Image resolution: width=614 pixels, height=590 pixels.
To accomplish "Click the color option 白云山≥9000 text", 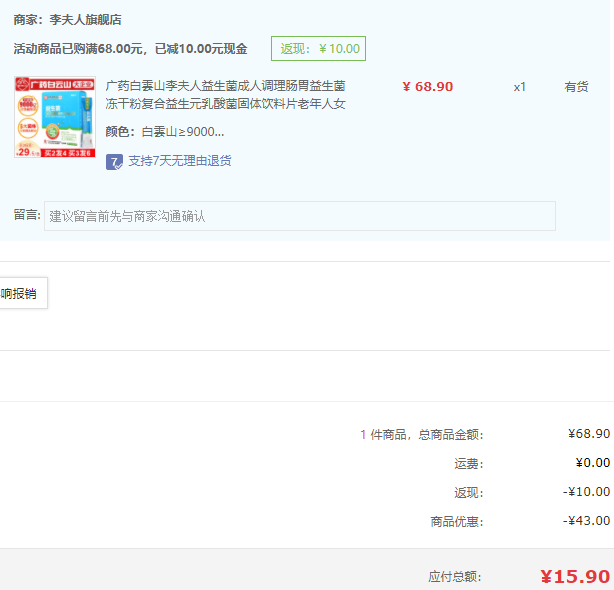I will pyautogui.click(x=182, y=131).
